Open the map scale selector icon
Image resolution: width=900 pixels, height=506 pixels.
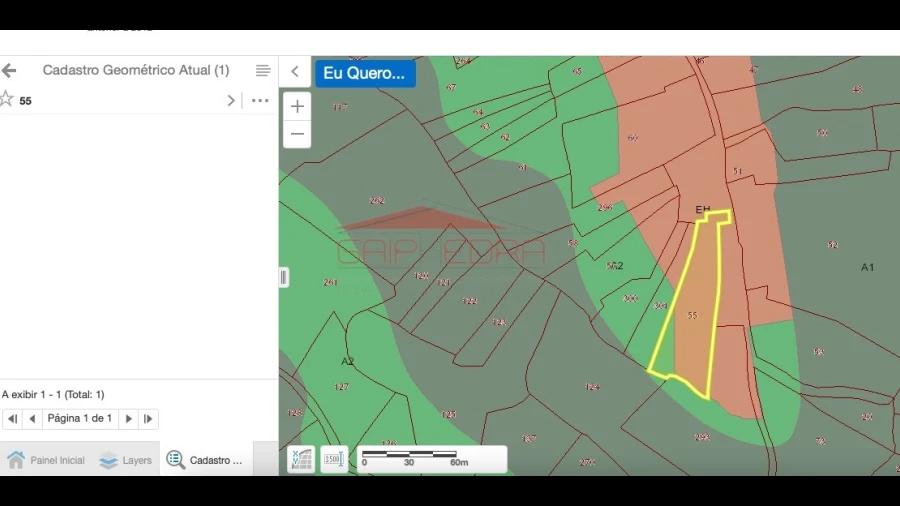[335, 459]
